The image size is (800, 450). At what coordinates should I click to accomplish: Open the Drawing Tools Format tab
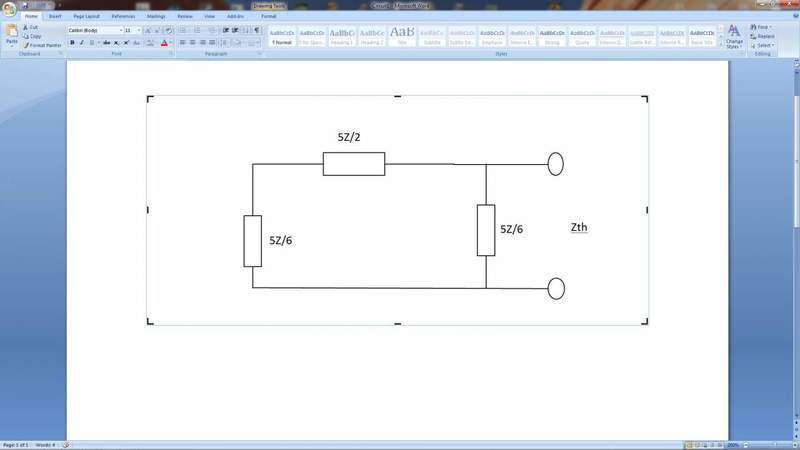(268, 16)
